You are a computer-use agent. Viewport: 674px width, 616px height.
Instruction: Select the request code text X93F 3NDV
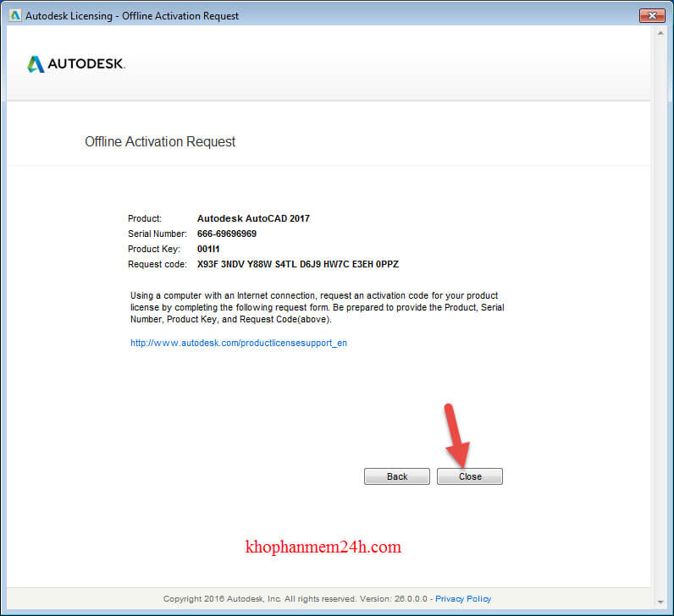pyautogui.click(x=297, y=264)
